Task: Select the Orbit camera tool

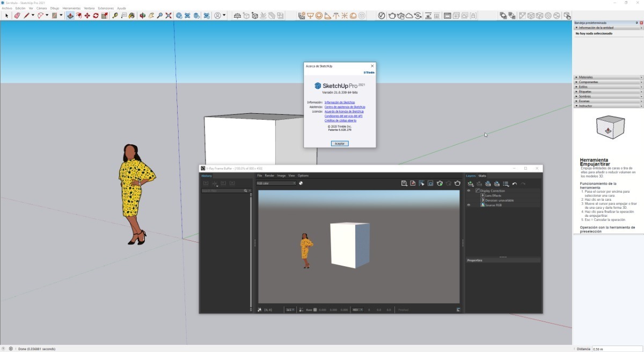Action: 142,16
